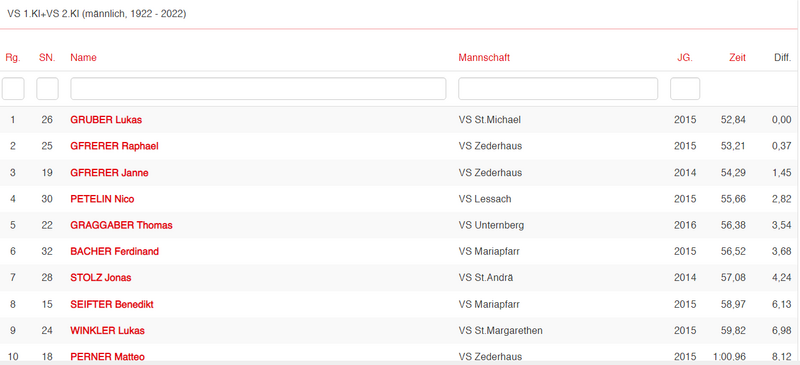The image size is (800, 365).
Task: Focus the JG. filter field
Action: coord(685,89)
